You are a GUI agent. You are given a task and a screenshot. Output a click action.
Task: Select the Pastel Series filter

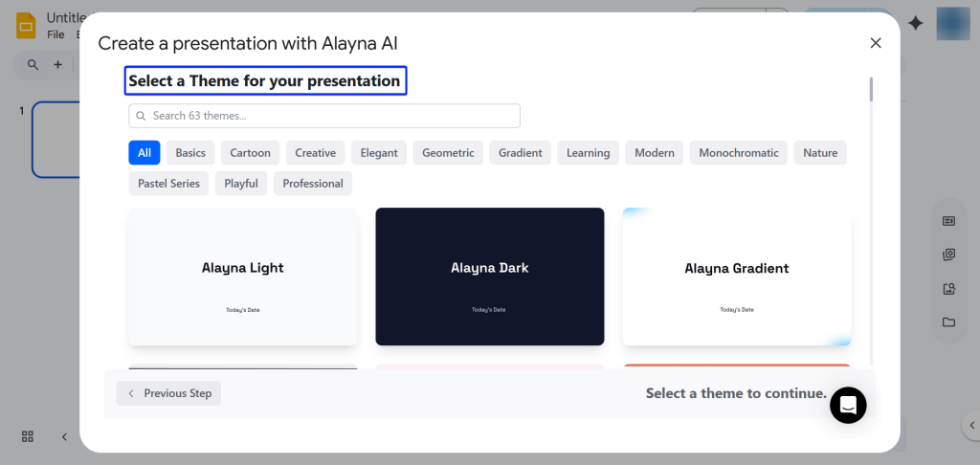(168, 183)
